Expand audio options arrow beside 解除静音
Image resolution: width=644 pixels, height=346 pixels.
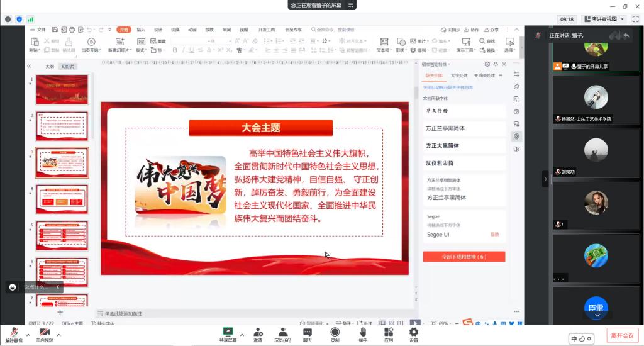(28, 334)
